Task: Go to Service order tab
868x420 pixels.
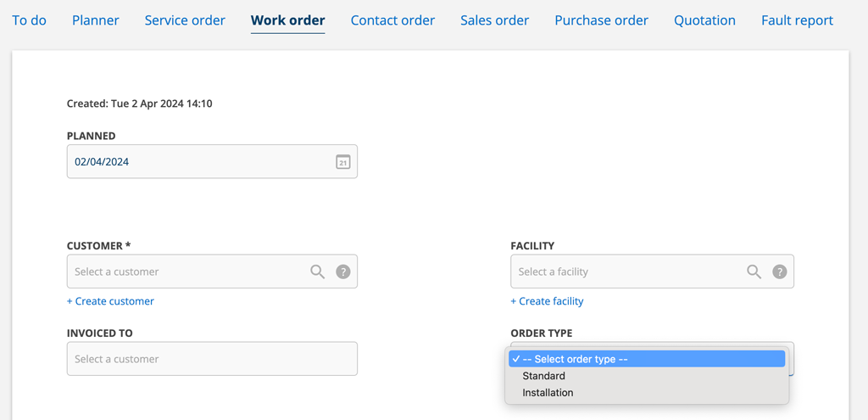Action: tap(185, 20)
